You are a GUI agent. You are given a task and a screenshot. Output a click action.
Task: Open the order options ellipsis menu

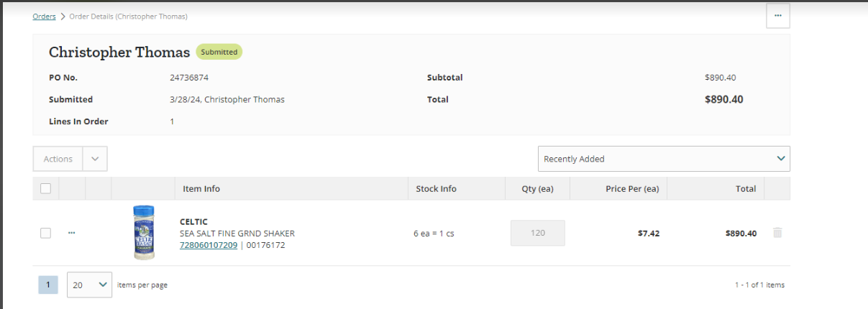tap(777, 15)
